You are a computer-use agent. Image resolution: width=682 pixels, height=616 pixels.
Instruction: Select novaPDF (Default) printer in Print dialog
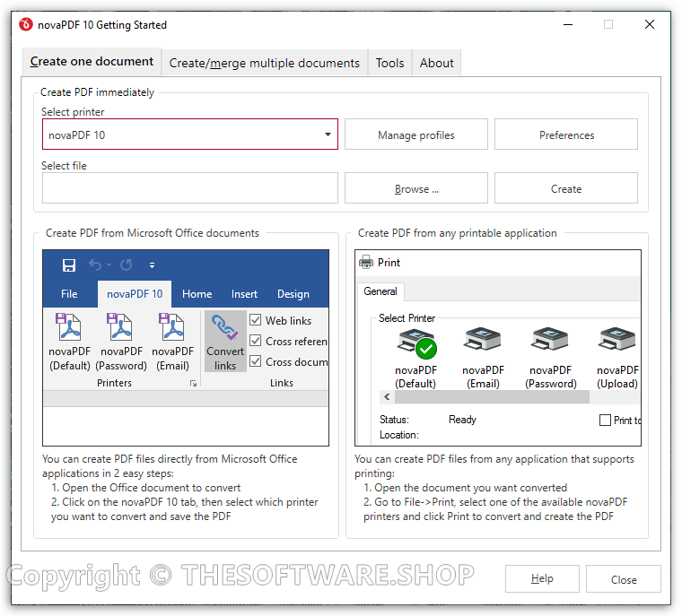tap(415, 359)
